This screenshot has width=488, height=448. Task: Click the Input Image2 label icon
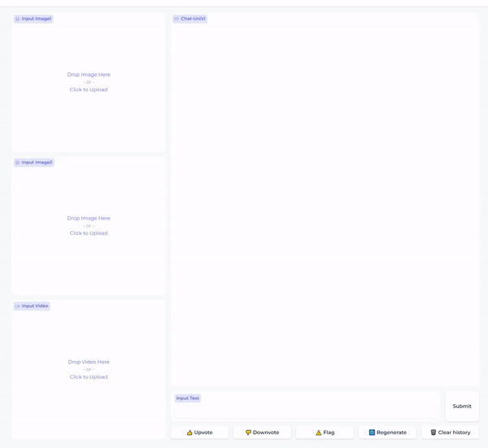pyautogui.click(x=17, y=163)
